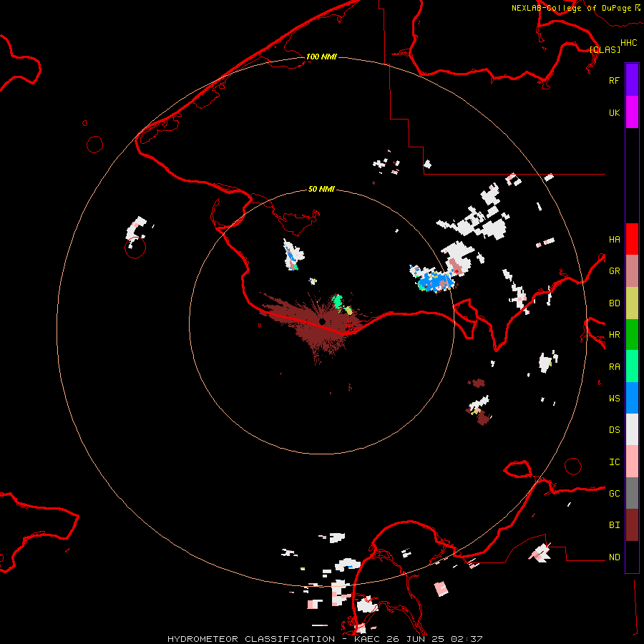644x644 pixels.
Task: Click the blue wet snow echo cluster
Action: coord(435,281)
